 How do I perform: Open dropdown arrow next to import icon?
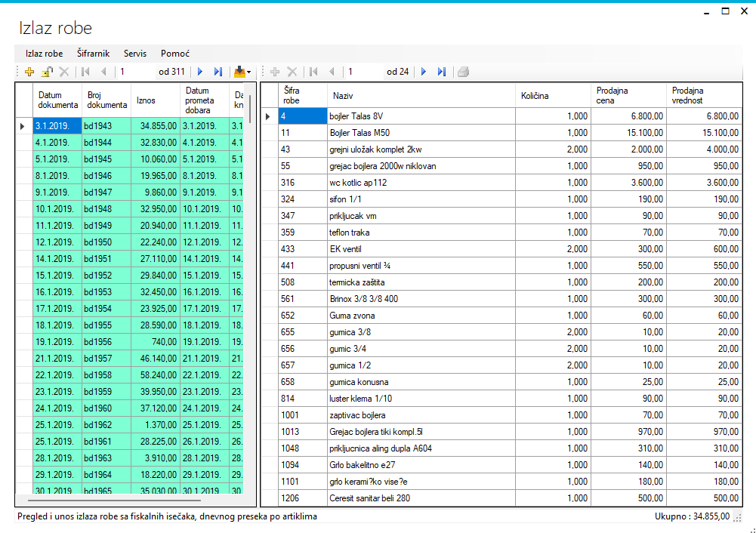pyautogui.click(x=249, y=72)
